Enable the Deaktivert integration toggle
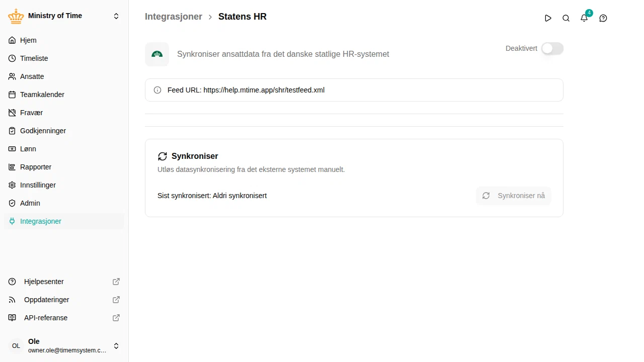 tap(552, 48)
